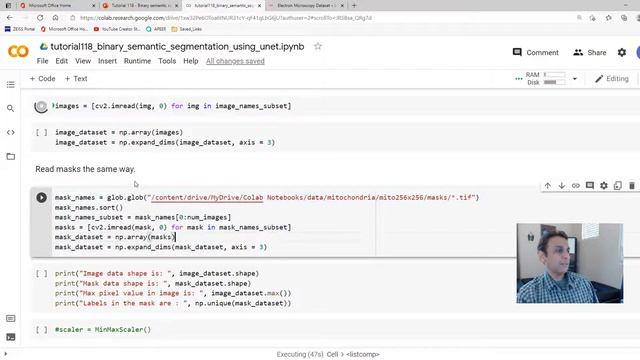Run the mask_names glob cell
640x360 pixels.
pyautogui.click(x=41, y=198)
